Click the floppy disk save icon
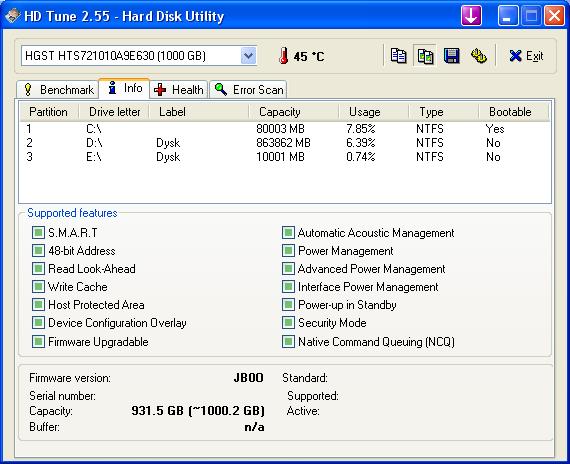The width and height of the screenshot is (570, 464). click(452, 56)
